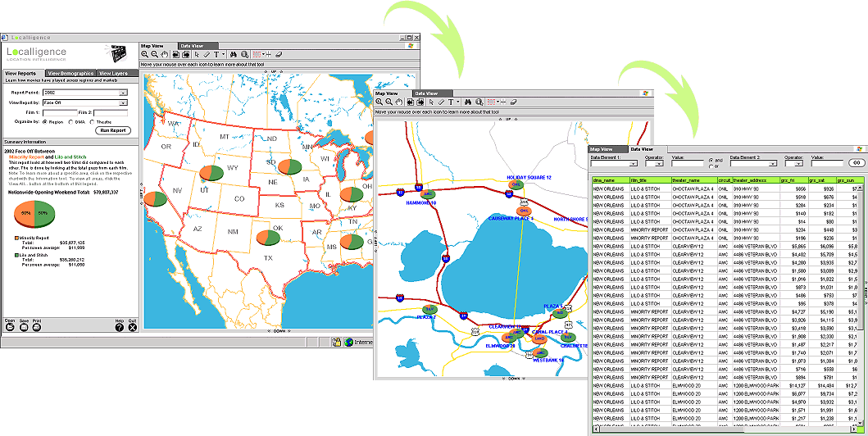Click Identify tool in New Orleans map window
868x436 pixels.
(479, 102)
